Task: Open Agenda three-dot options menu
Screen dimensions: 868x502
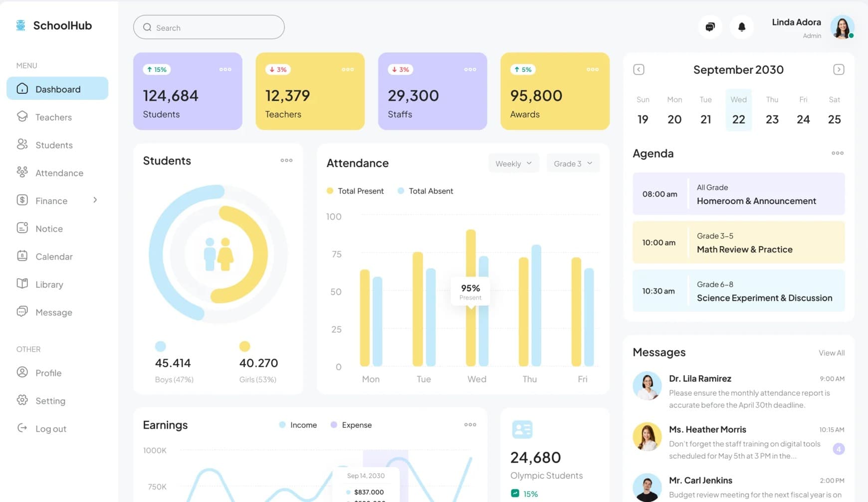Action: (x=837, y=153)
